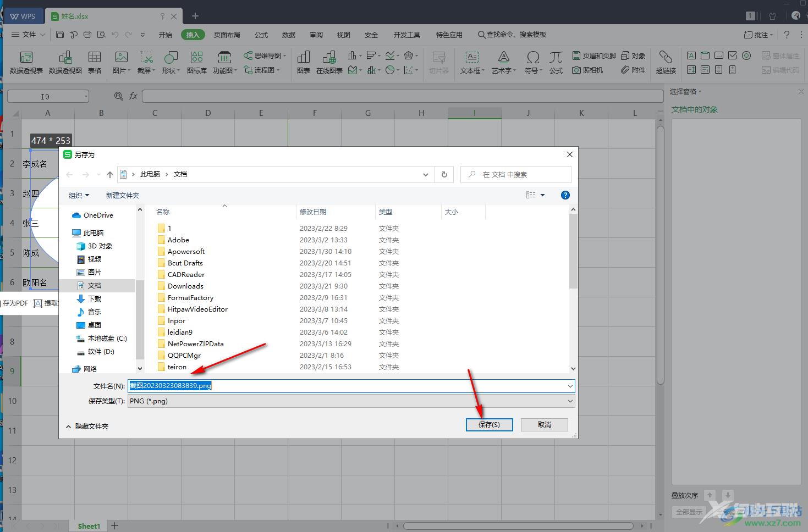This screenshot has width=808, height=532.
Task: Collapse folders with 隐藏文件夹
Action: [87, 426]
